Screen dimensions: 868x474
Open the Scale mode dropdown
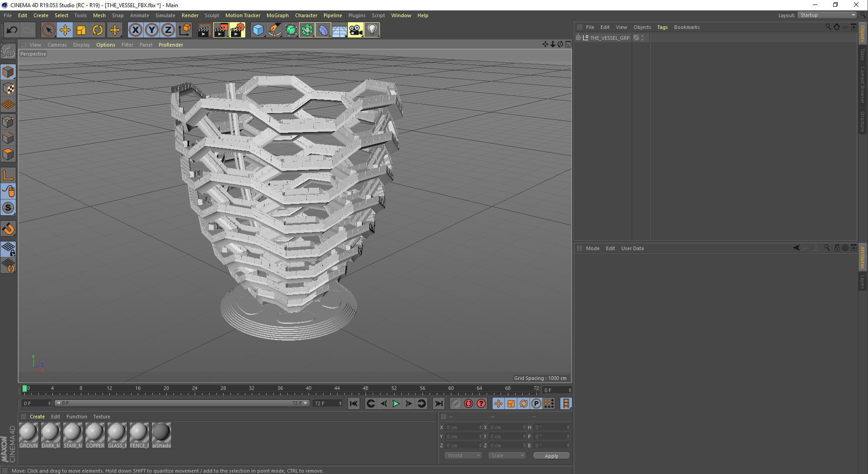[507, 455]
